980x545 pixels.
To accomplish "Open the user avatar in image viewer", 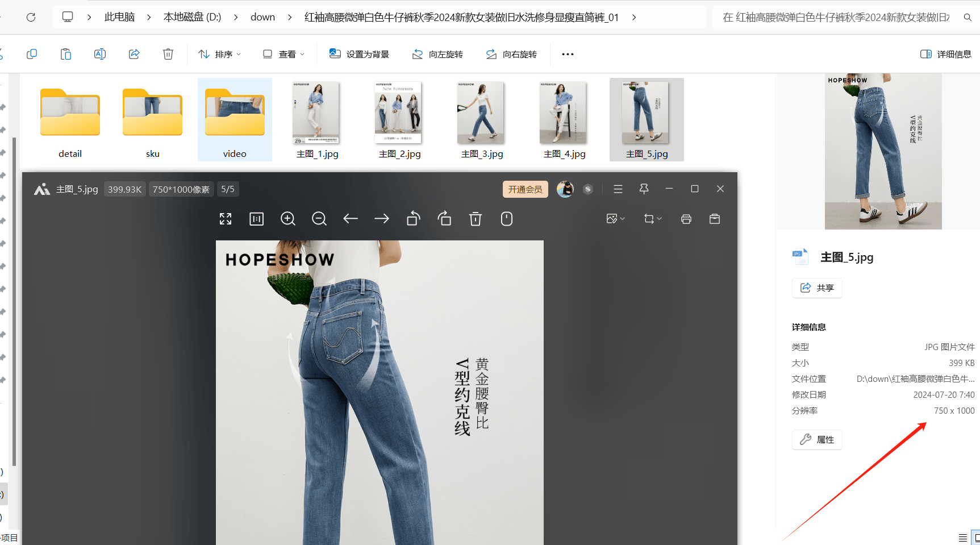I will point(565,189).
